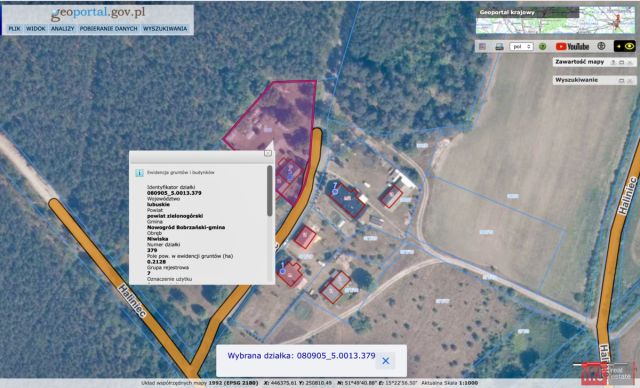Click the 'Niwiska' precinct value
Screen dimensions: 640x388
click(158, 239)
